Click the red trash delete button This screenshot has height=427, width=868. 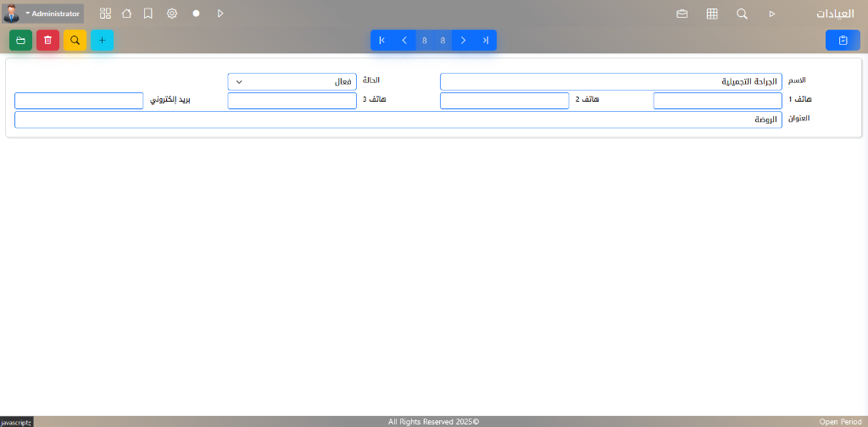pos(47,40)
